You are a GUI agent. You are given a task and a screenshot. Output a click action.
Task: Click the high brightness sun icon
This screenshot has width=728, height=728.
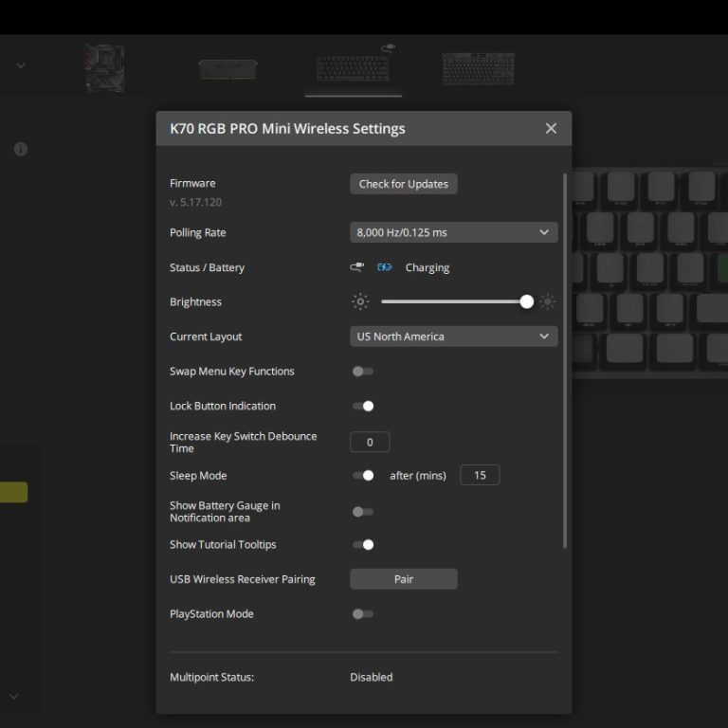pos(548,302)
